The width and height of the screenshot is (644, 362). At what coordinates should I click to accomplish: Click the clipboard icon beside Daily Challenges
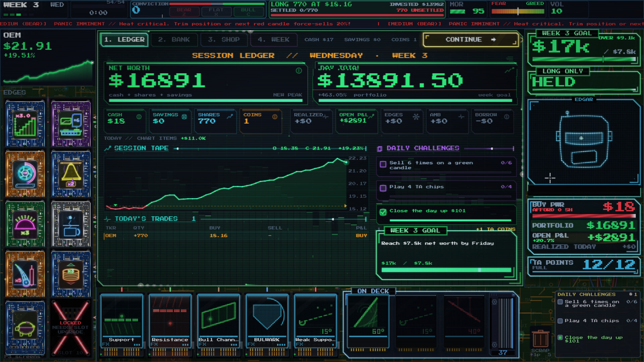380,148
